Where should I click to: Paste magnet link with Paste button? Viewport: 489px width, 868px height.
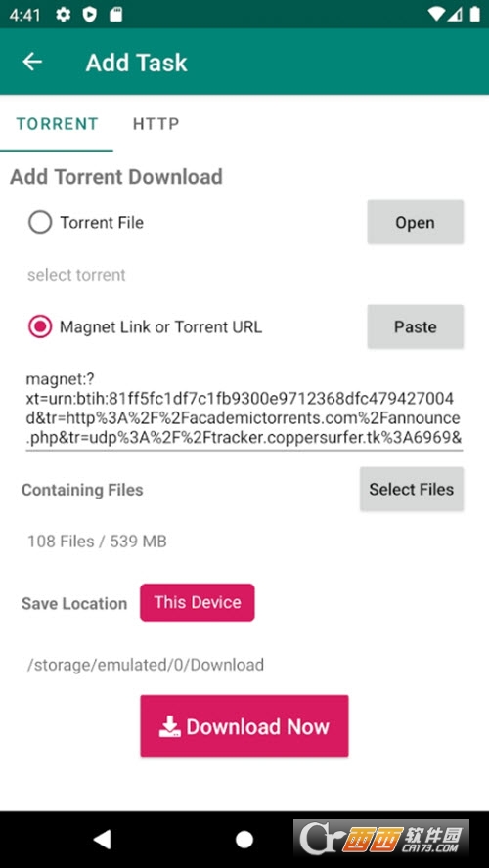coord(416,326)
